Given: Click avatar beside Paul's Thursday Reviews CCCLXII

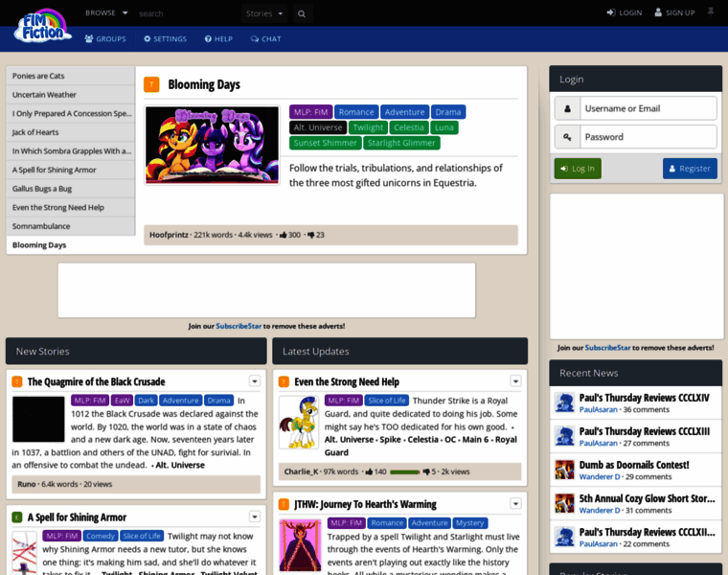Looking at the screenshot, I should (564, 537).
